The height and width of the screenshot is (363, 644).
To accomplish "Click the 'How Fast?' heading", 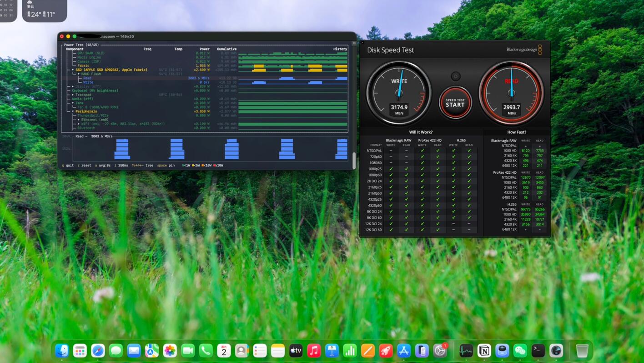I will 517,132.
